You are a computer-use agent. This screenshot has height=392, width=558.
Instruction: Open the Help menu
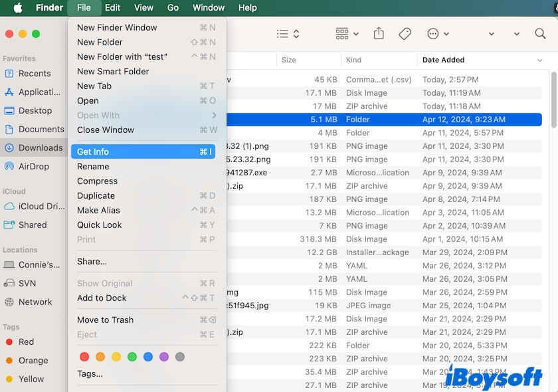[248, 7]
